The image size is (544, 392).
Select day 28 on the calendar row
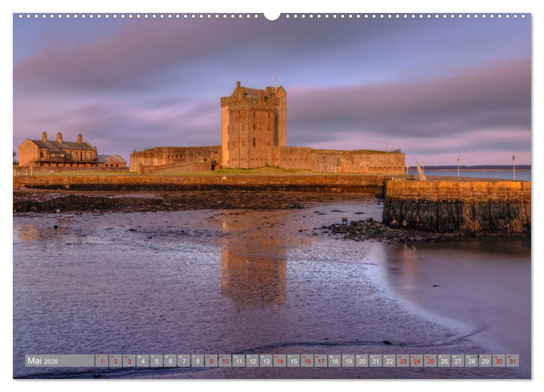coord(472,361)
